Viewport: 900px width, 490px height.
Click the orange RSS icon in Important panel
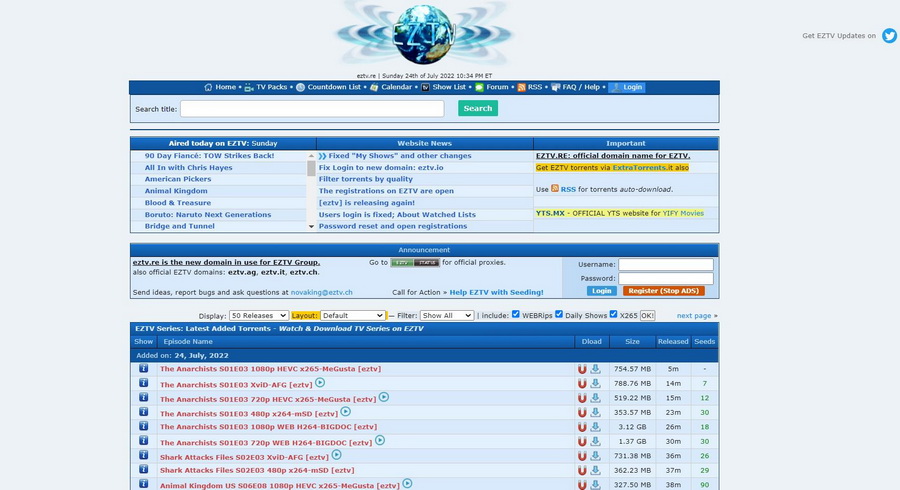555,188
